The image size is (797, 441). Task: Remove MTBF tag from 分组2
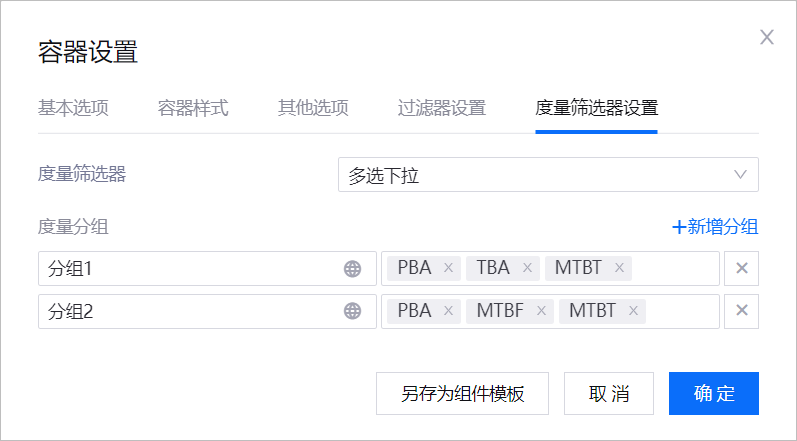click(x=541, y=311)
